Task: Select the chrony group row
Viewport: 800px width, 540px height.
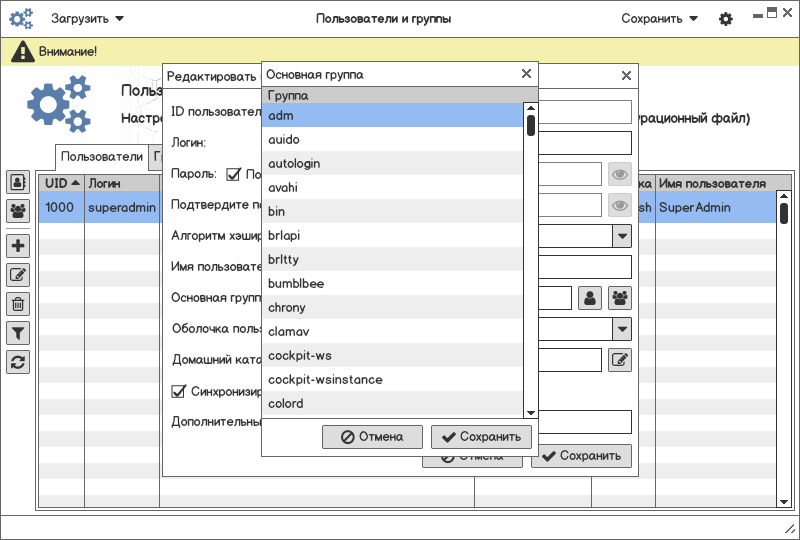Action: point(392,307)
